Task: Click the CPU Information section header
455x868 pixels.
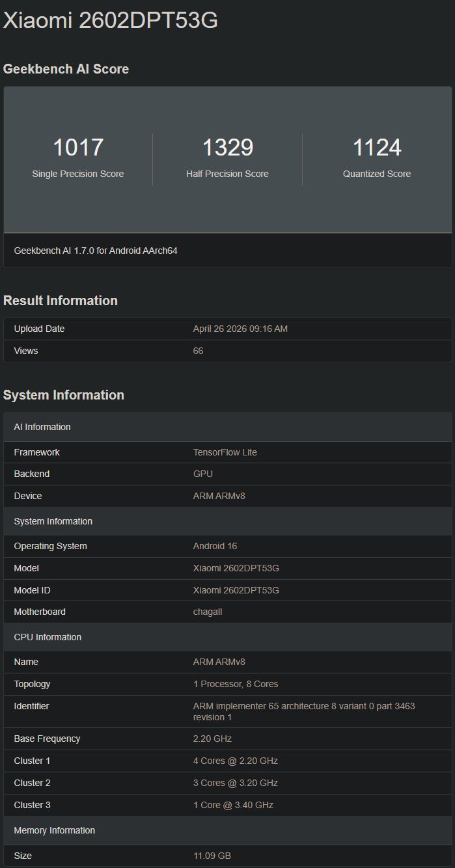Action: [48, 637]
